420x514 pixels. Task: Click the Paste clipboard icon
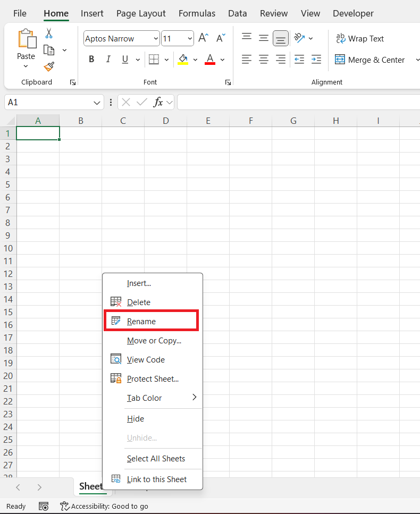(x=27, y=39)
